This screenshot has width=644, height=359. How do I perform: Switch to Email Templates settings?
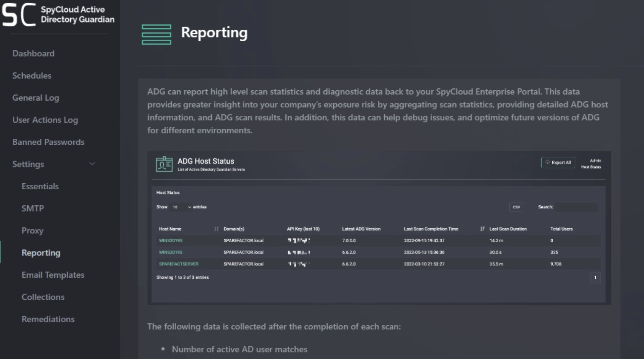53,275
